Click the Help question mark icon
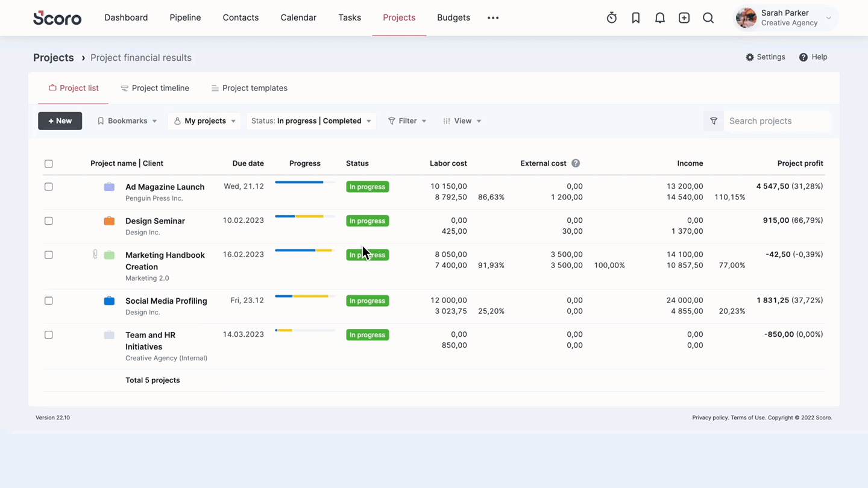Image resolution: width=868 pixels, height=488 pixels. [804, 57]
